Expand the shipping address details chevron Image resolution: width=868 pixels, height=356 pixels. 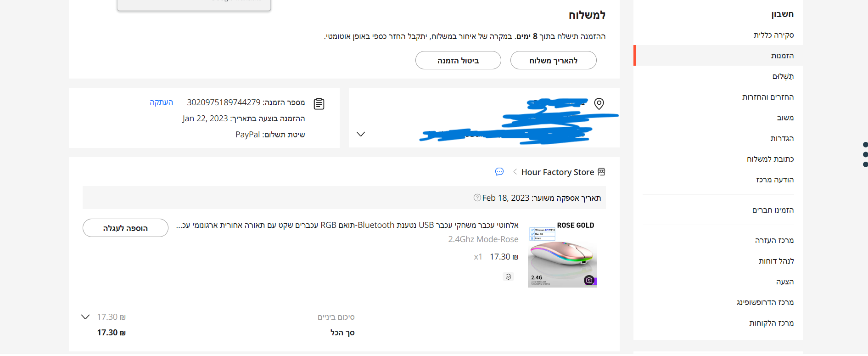(361, 134)
